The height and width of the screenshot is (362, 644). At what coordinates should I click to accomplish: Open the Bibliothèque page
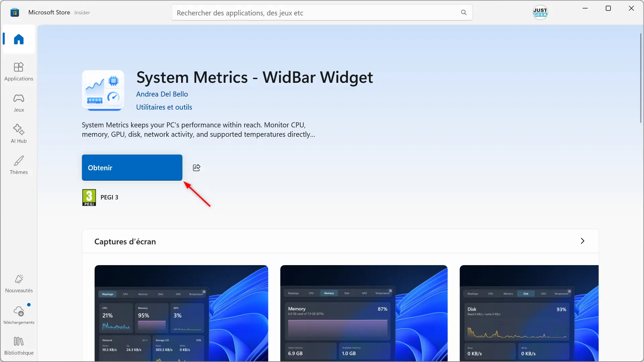[19, 346]
